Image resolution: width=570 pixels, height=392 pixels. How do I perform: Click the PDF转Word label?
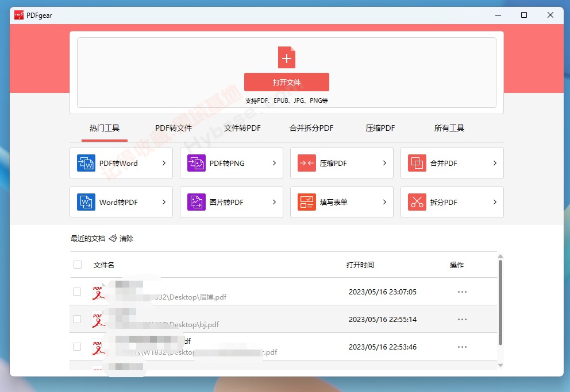point(118,164)
